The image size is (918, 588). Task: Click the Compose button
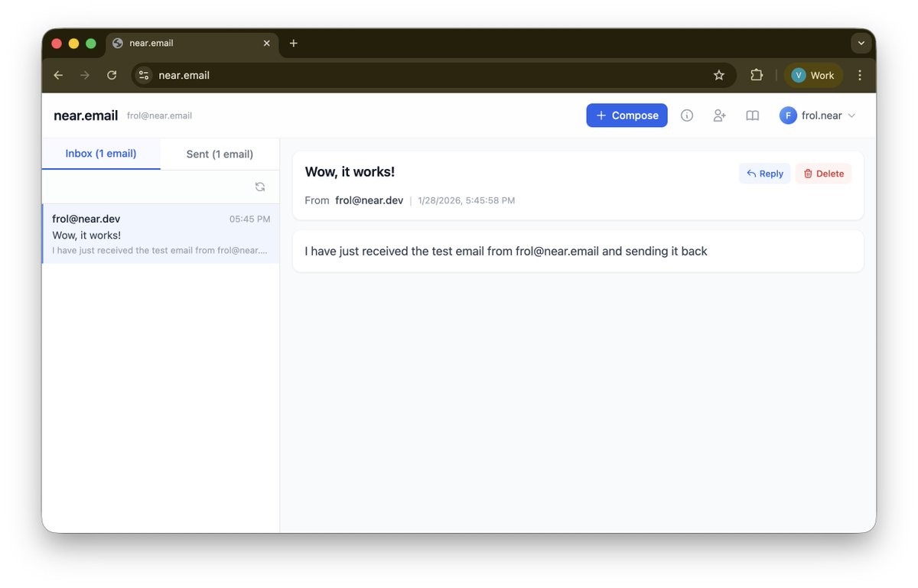tap(627, 115)
